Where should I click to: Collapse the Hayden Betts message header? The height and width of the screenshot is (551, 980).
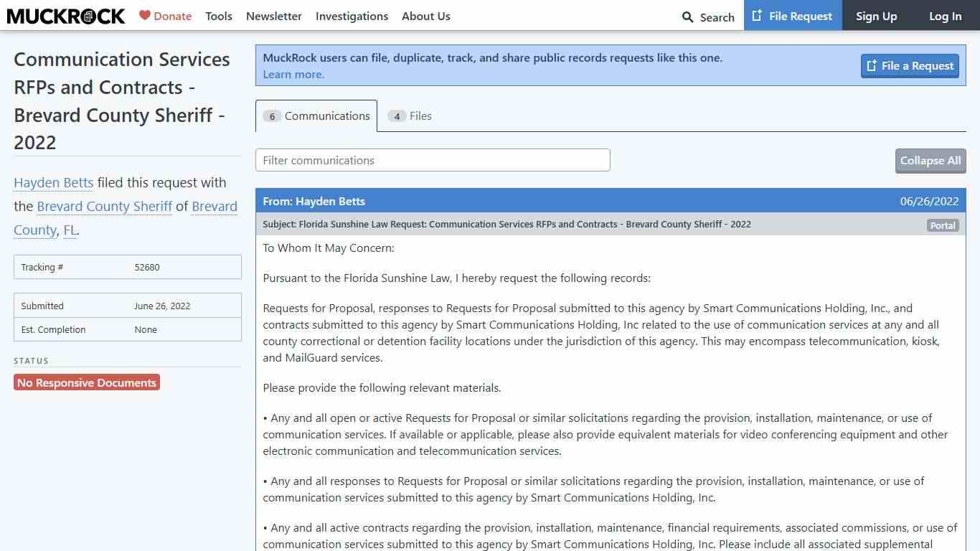610,201
